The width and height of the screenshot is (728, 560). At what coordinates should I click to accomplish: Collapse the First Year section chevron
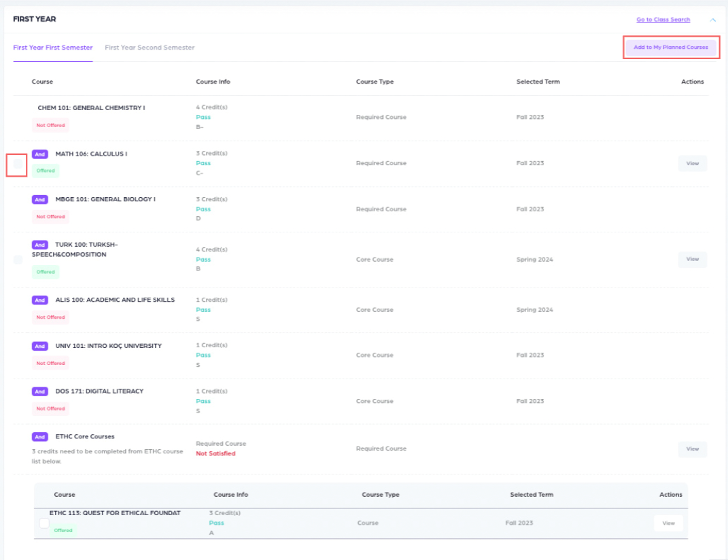(x=712, y=20)
